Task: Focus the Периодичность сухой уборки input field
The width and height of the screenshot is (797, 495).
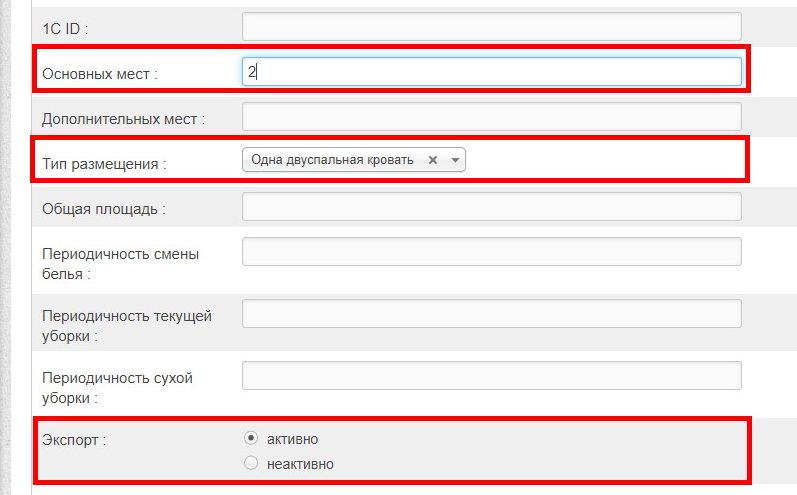Action: 492,376
